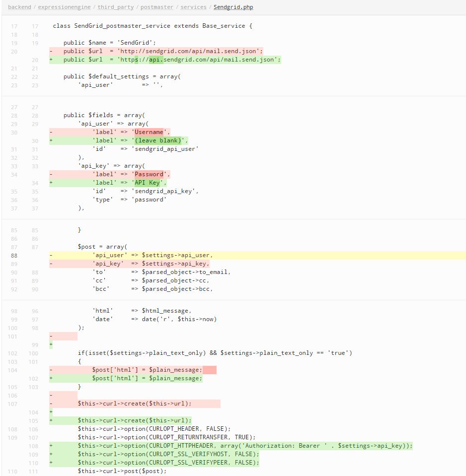Image resolution: width=466 pixels, height=476 pixels.
Task: Open the postmaster breadcrumb folder
Action: point(157,7)
